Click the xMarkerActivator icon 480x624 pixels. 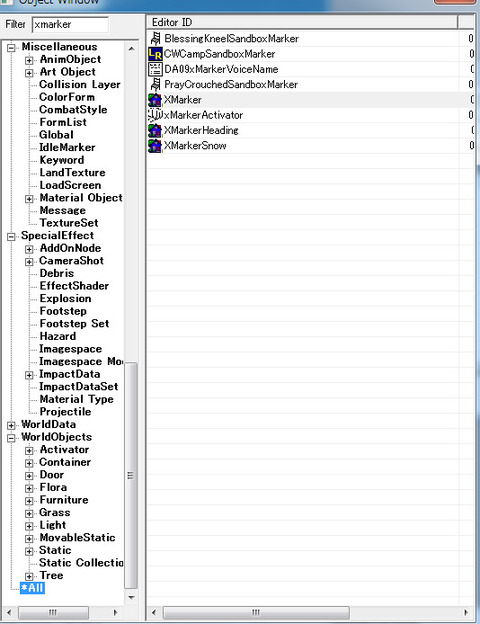pyautogui.click(x=155, y=115)
